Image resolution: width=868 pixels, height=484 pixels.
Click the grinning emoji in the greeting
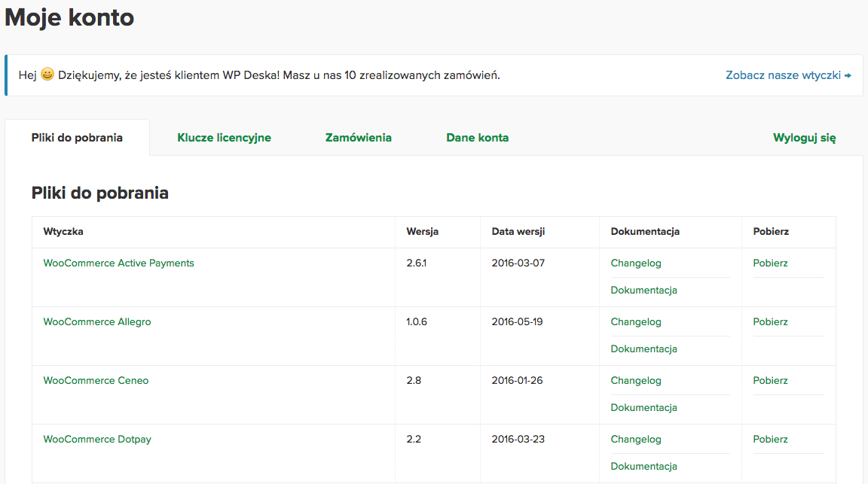click(x=47, y=74)
